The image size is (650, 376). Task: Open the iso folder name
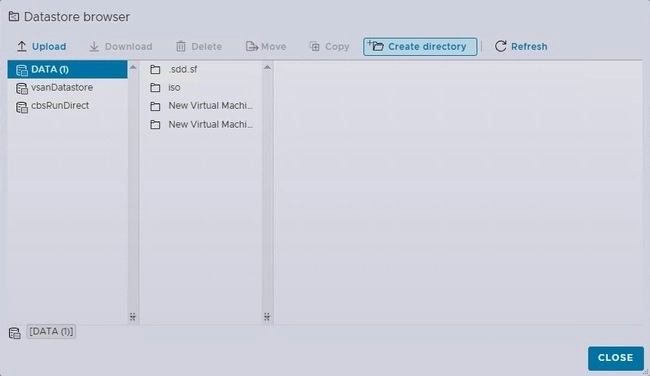coord(174,87)
